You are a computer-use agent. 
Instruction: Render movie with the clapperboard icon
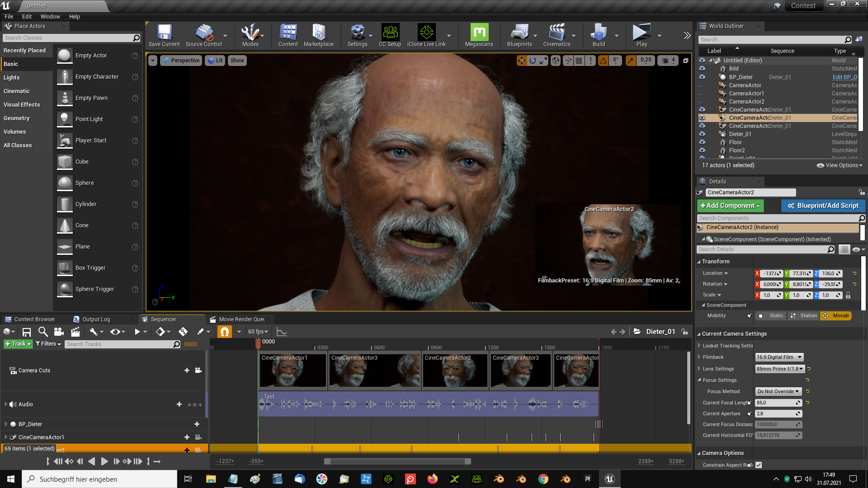[75, 332]
